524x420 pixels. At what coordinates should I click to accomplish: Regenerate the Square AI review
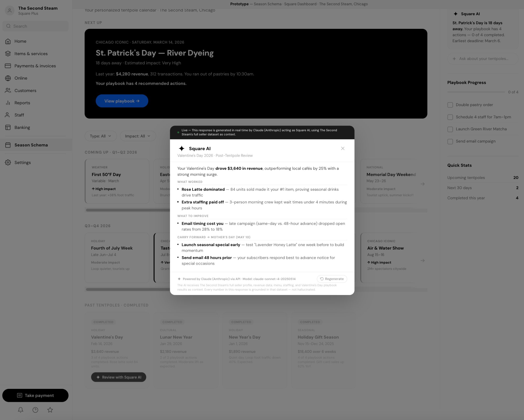click(332, 279)
